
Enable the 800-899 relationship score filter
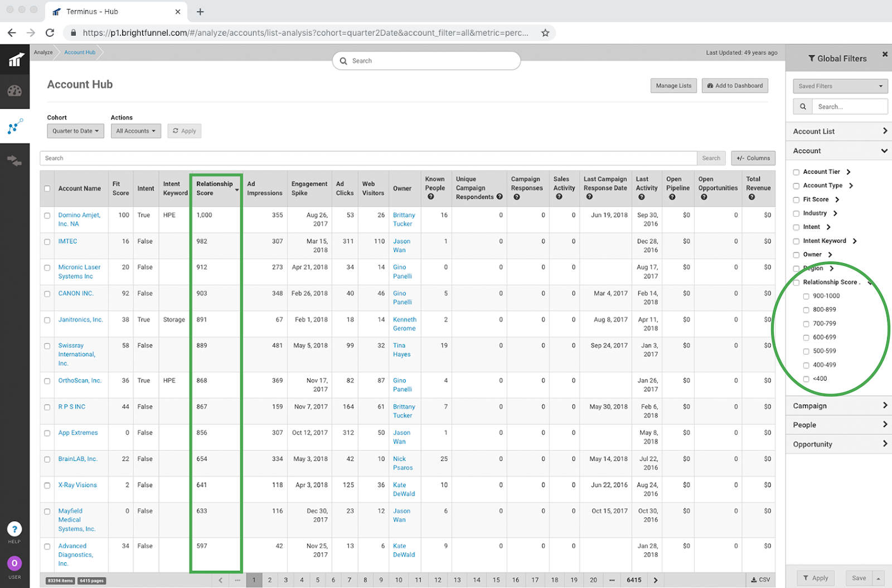pyautogui.click(x=806, y=310)
